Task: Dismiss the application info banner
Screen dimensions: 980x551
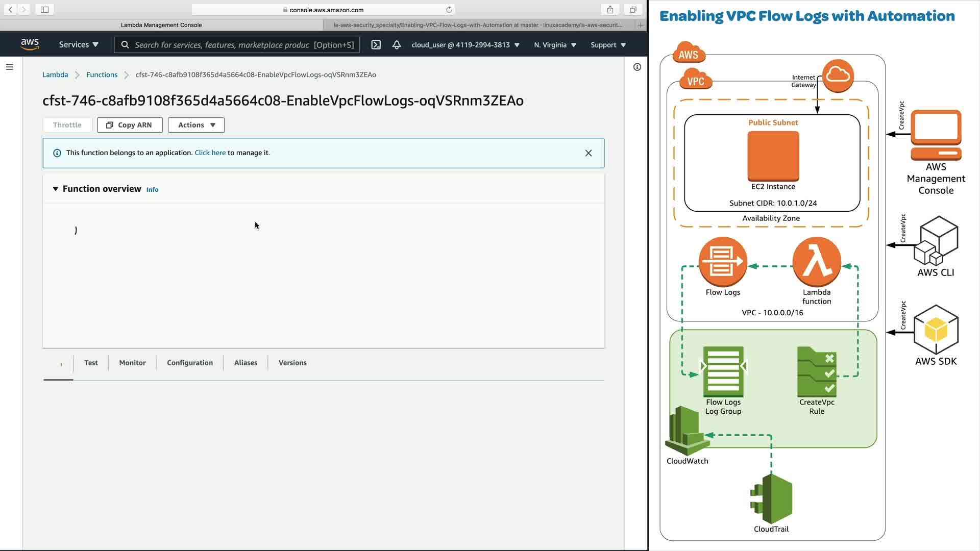Action: point(589,153)
